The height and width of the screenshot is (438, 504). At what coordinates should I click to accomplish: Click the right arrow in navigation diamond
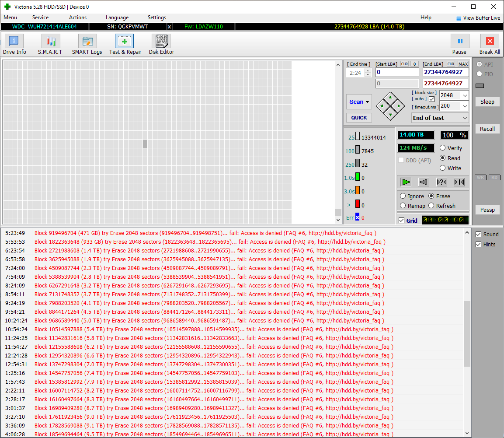399,106
